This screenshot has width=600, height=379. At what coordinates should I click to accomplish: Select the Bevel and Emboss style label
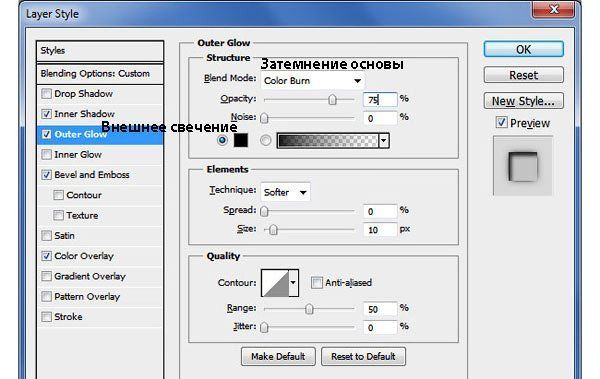pos(92,175)
